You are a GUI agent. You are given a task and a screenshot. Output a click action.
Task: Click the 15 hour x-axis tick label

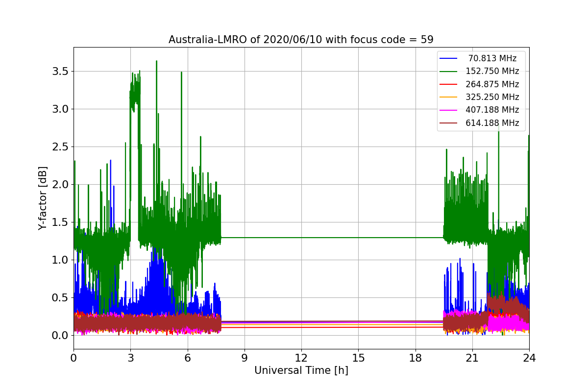tap(358, 358)
